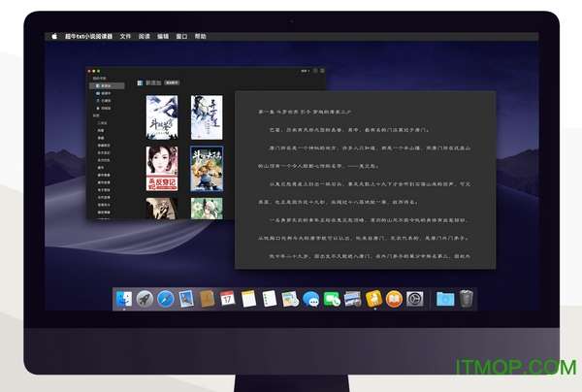Open System Preferences gear in dock

pos(414,300)
